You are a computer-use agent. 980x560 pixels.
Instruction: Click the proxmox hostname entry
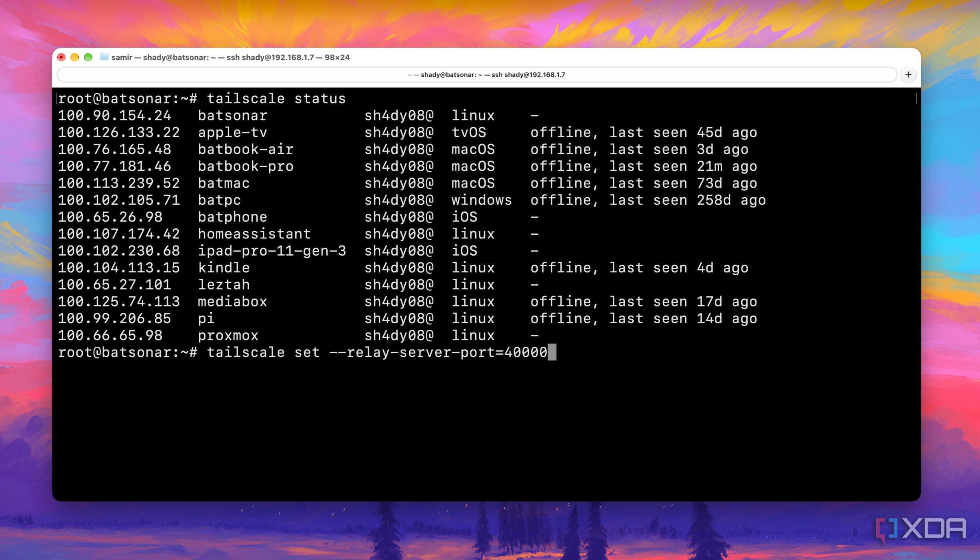228,336
